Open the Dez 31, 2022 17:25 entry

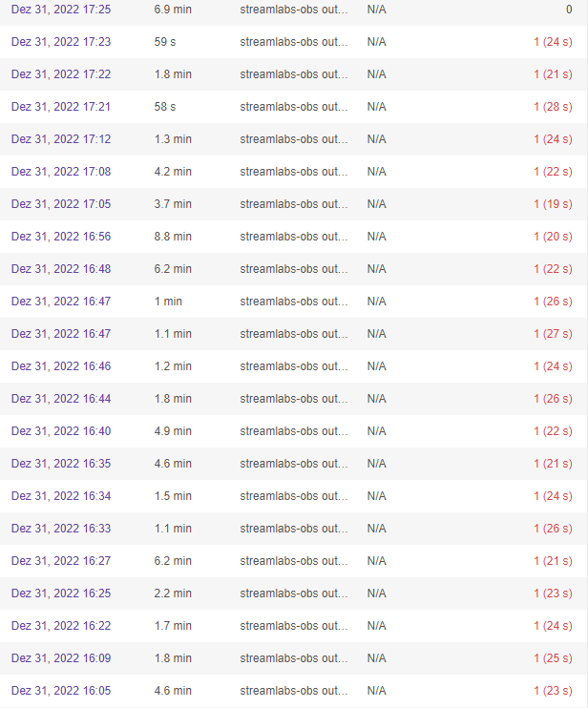61,10
